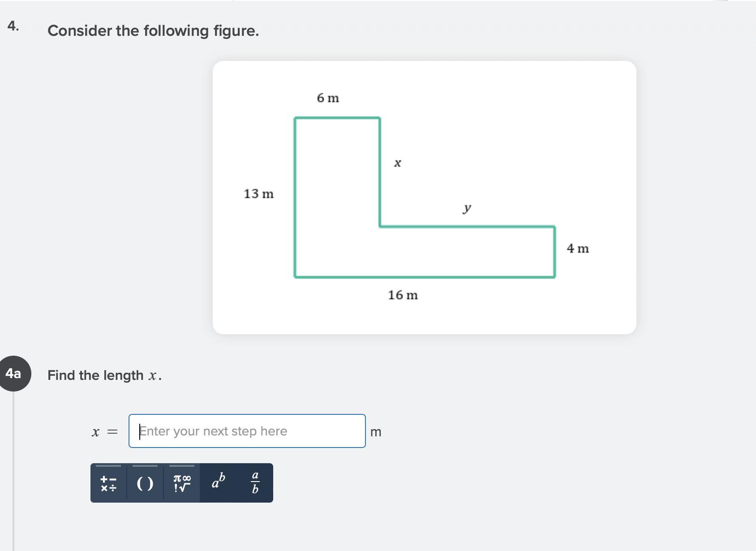Open the parentheses keypad group

[145, 483]
